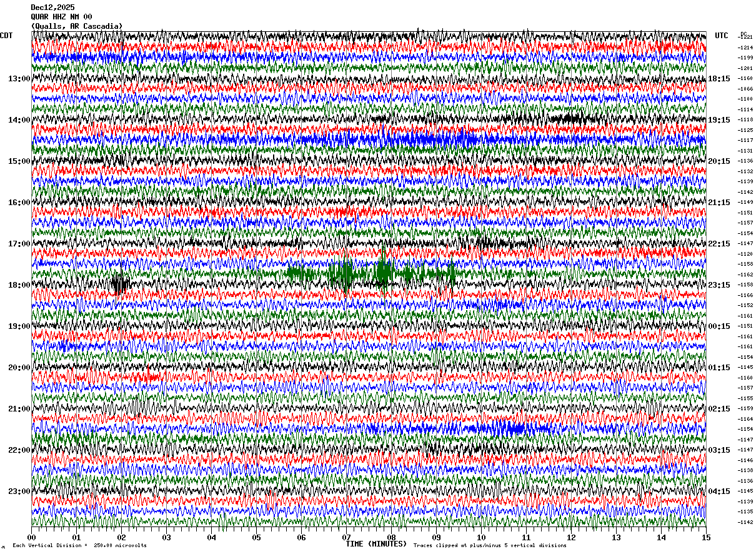Image resolution: width=756 pixels, height=554 pixels.
Task: Click minute 02 tick label on time axis
Action: pos(122,537)
